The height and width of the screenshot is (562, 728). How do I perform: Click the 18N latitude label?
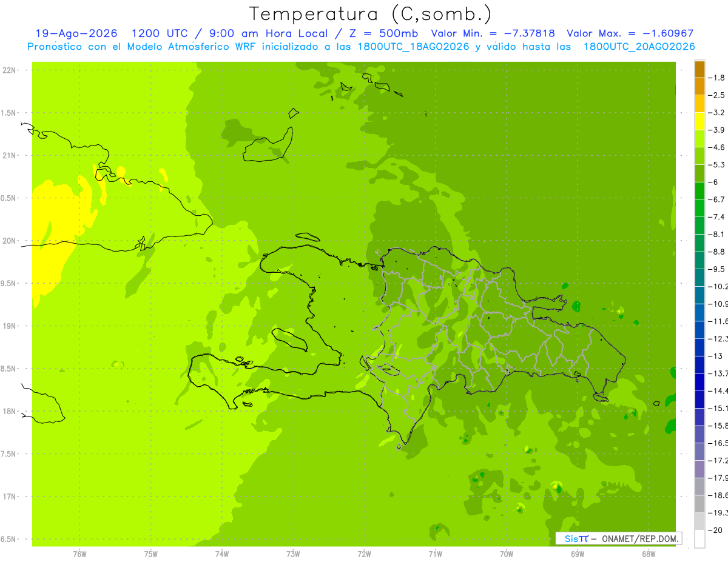pos(10,412)
